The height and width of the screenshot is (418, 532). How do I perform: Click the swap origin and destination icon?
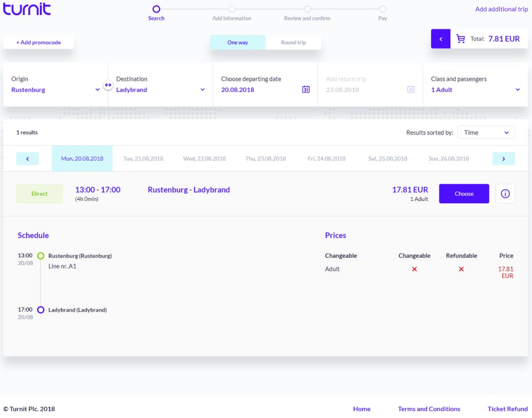[108, 84]
